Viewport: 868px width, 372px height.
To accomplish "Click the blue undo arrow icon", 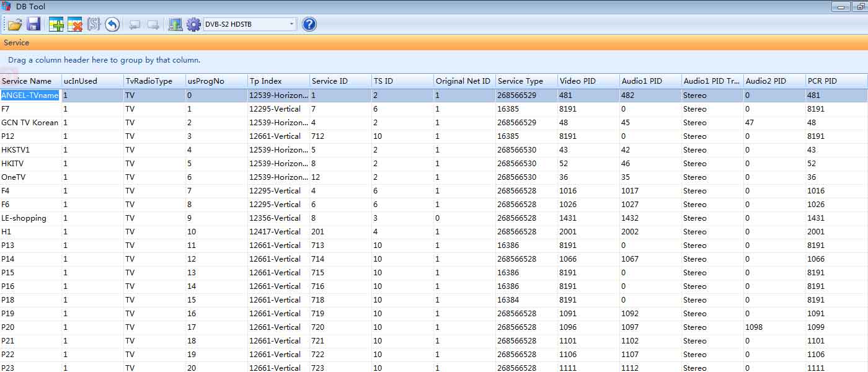I will point(112,25).
